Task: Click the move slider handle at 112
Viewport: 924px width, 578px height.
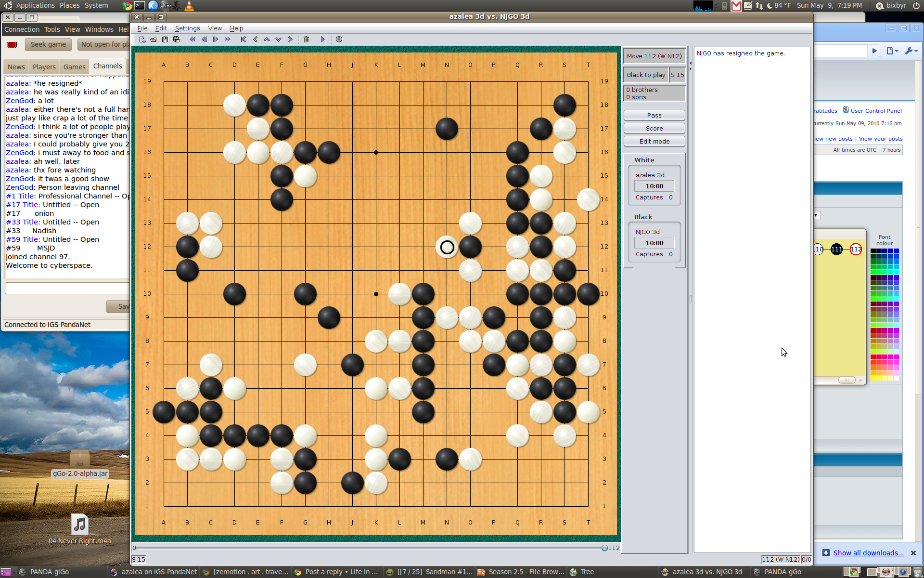Action: pyautogui.click(x=604, y=548)
